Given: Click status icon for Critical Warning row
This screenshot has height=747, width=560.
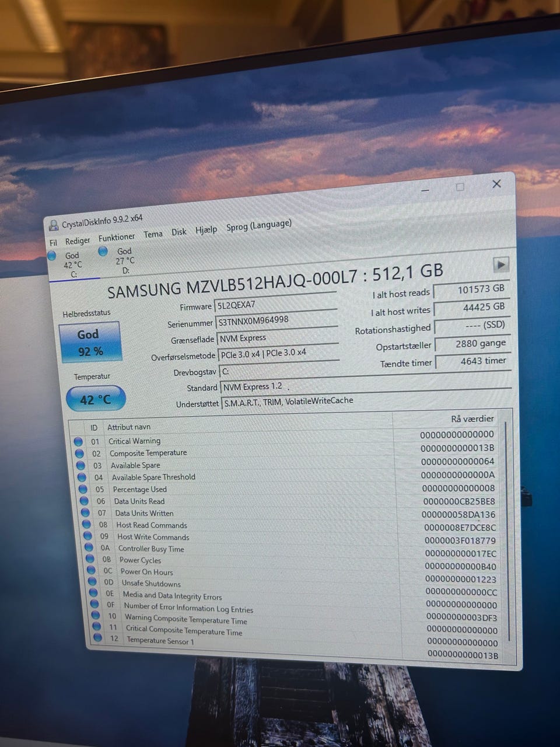Looking at the screenshot, I should [x=78, y=442].
